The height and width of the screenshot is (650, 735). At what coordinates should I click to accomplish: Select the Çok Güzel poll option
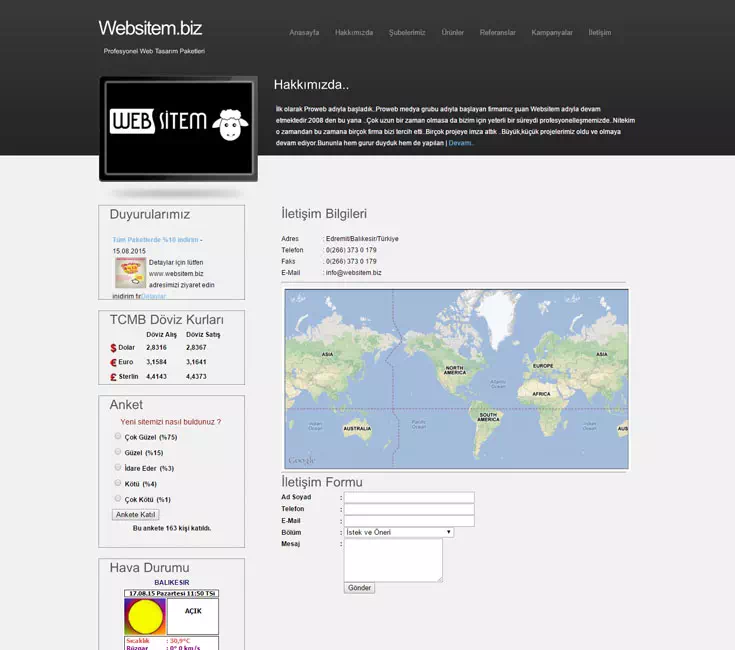(118, 436)
